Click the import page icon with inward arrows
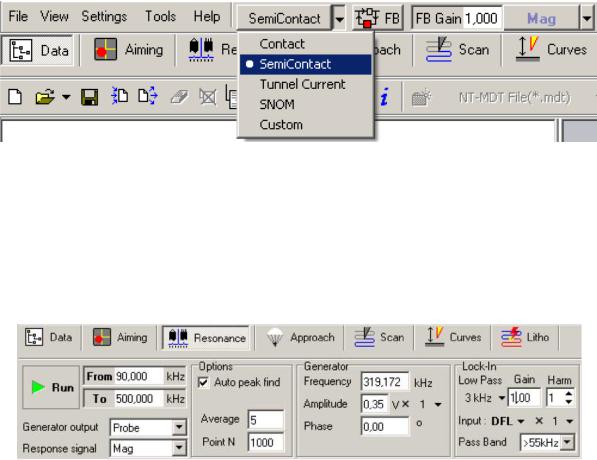The image size is (597, 460). pos(120,95)
